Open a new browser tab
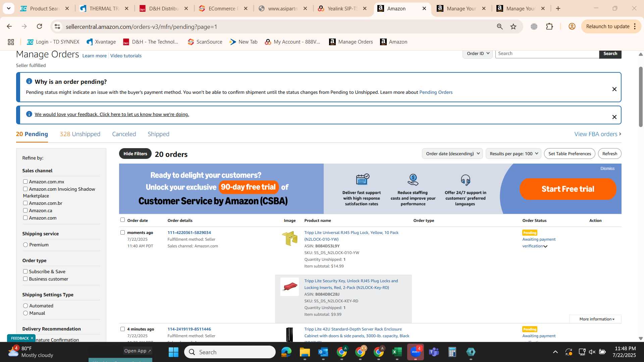Viewport: 644px width, 362px height. pyautogui.click(x=558, y=8)
